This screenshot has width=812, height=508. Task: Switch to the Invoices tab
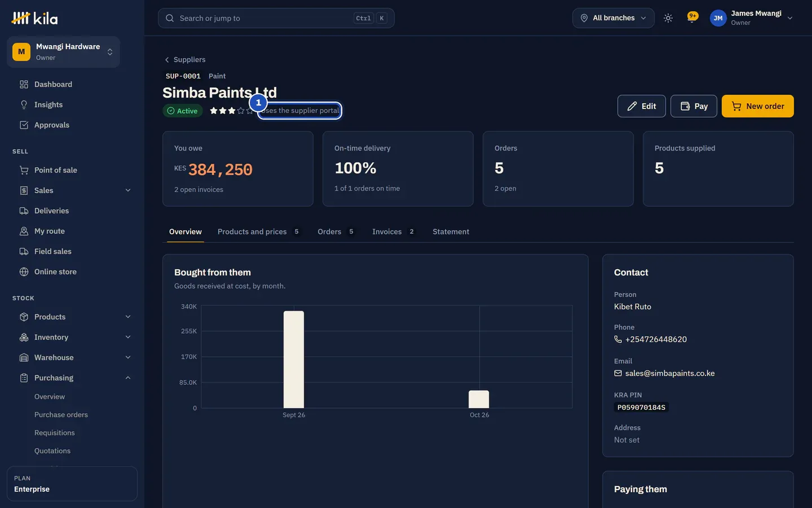(393, 231)
